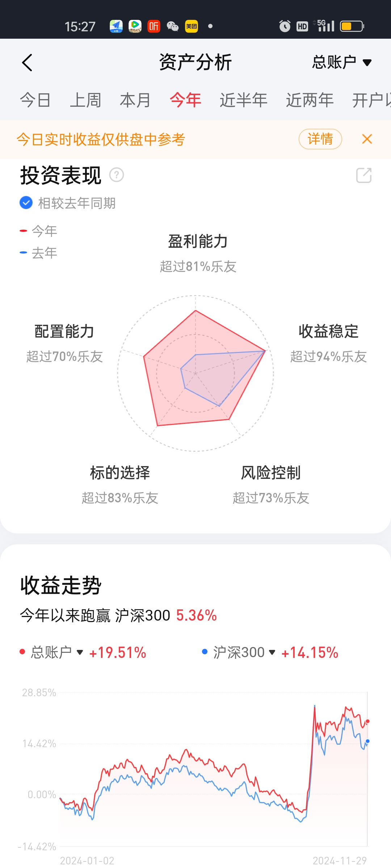Open the 详情 details button

coord(320,139)
